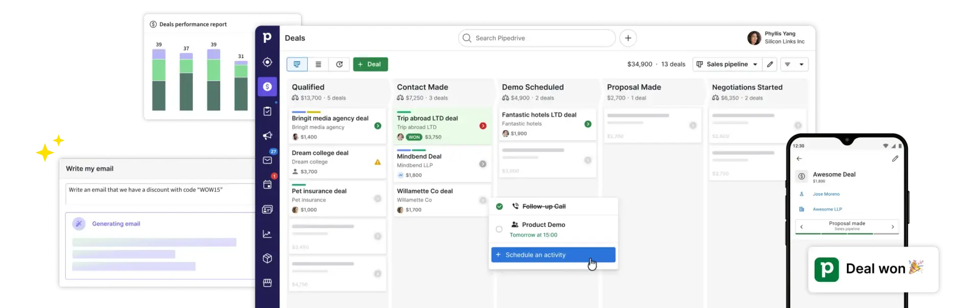Select the Deals dollar icon in sidebar
Screen dimensions: 980x308
pos(267,87)
